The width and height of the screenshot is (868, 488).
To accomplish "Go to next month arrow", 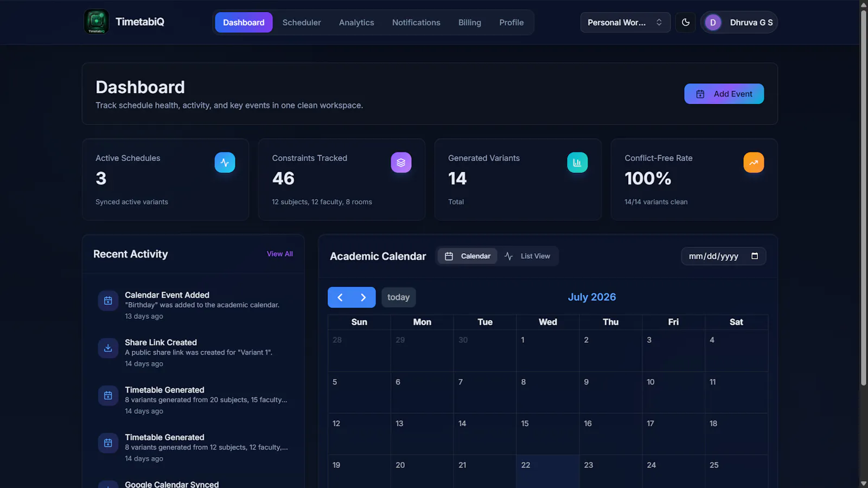I will point(363,297).
